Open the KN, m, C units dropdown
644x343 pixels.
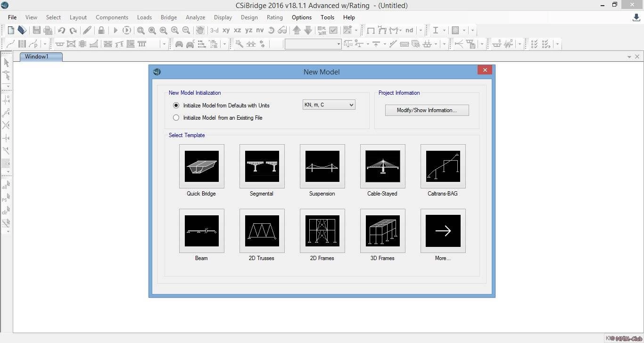[x=329, y=105]
